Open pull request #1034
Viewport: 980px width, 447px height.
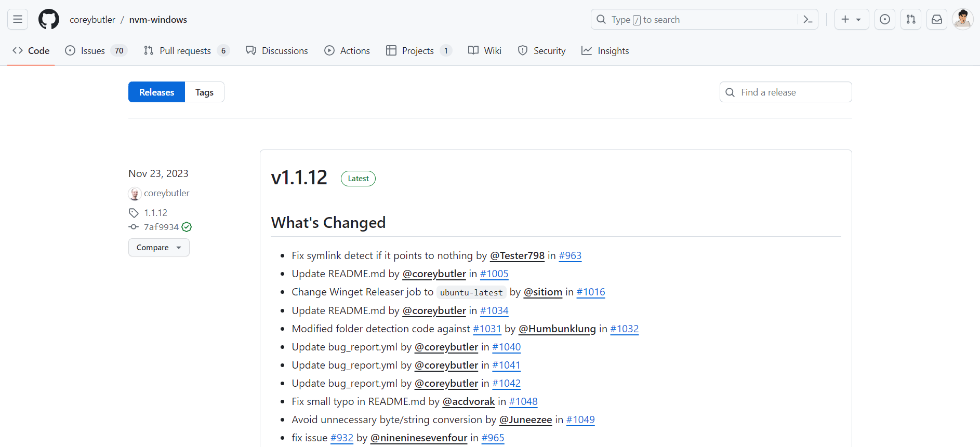[x=494, y=310]
